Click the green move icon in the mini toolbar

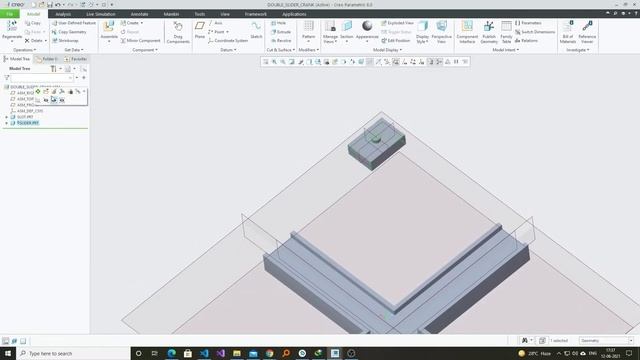[38, 91]
